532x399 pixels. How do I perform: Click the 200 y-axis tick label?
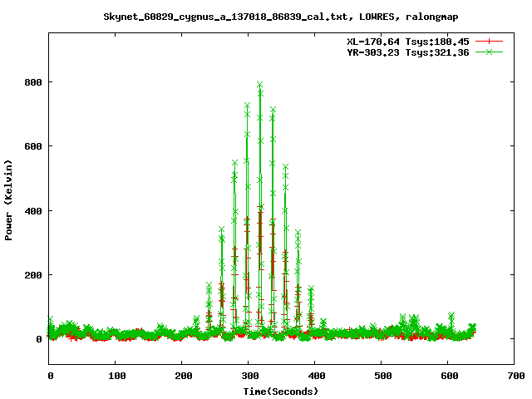[33, 275]
